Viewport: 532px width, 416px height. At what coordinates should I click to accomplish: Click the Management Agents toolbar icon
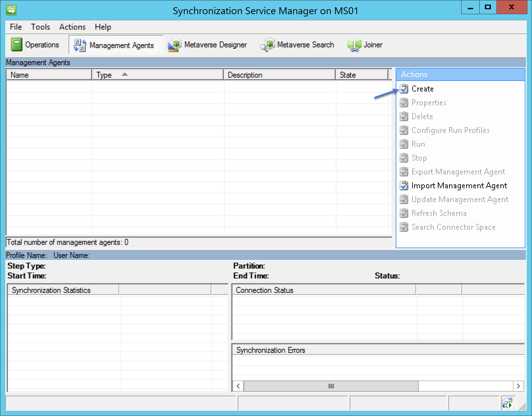[x=80, y=45]
